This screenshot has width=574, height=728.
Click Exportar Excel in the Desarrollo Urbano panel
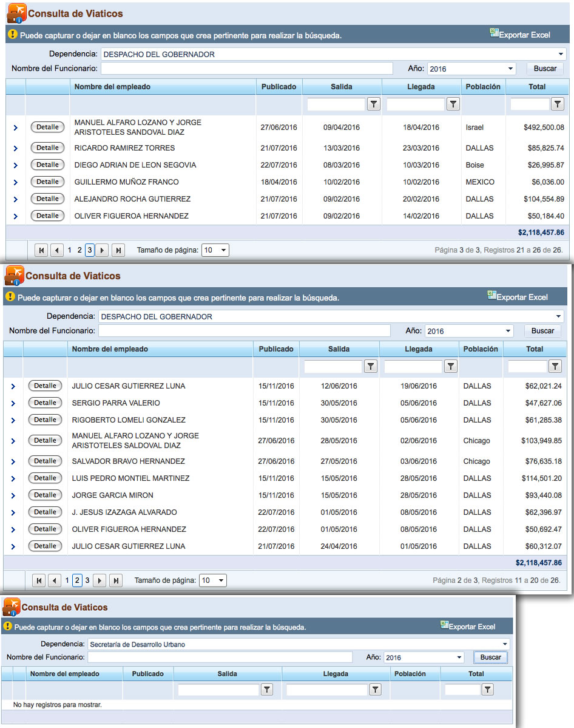[x=468, y=627]
